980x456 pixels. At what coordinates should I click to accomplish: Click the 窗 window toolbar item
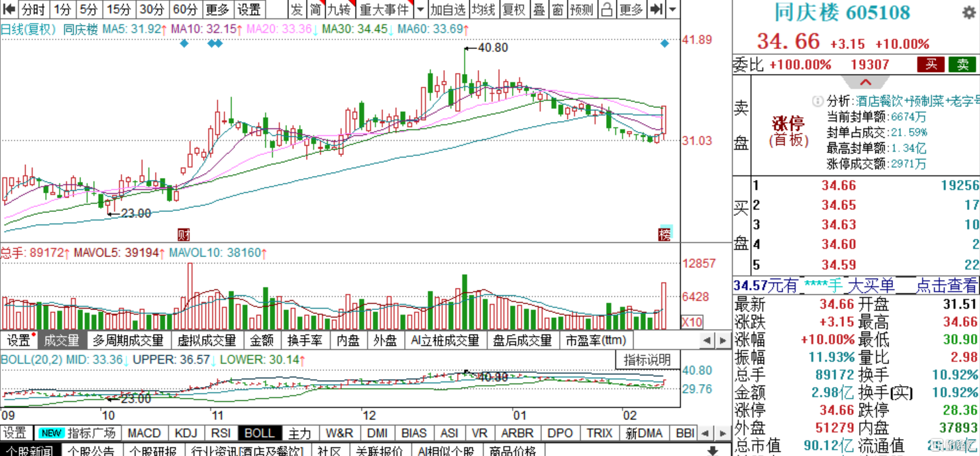(x=557, y=9)
